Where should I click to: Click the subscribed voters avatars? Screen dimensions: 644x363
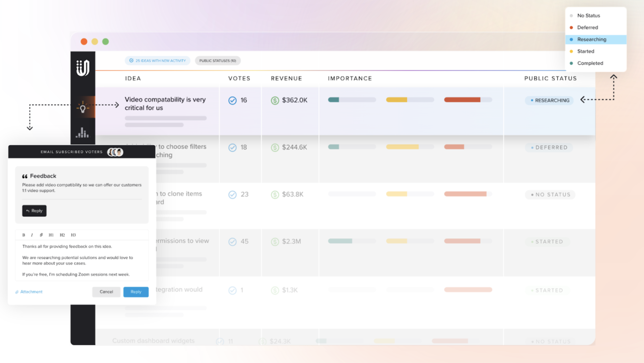(x=115, y=152)
